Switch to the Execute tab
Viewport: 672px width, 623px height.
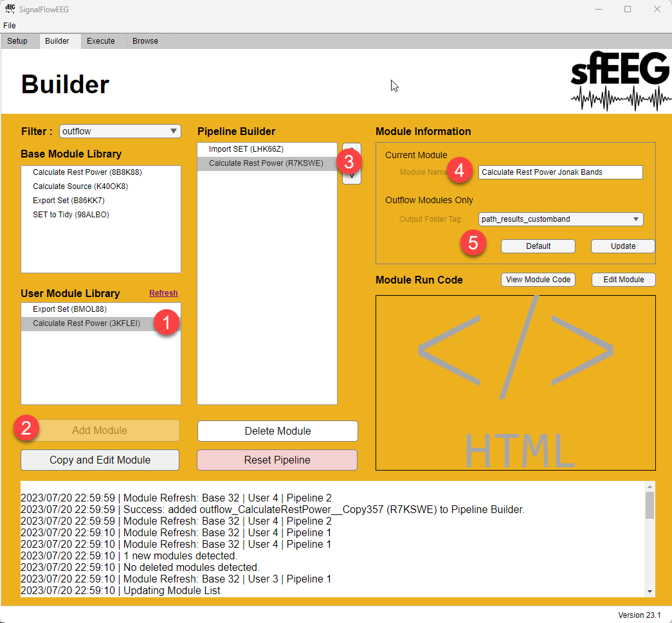click(100, 41)
